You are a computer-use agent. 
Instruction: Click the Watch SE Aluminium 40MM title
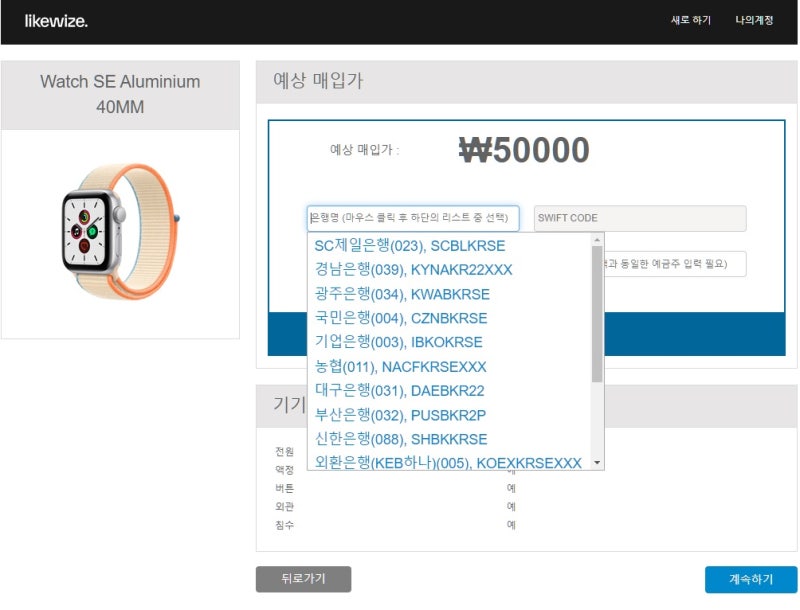[120, 94]
